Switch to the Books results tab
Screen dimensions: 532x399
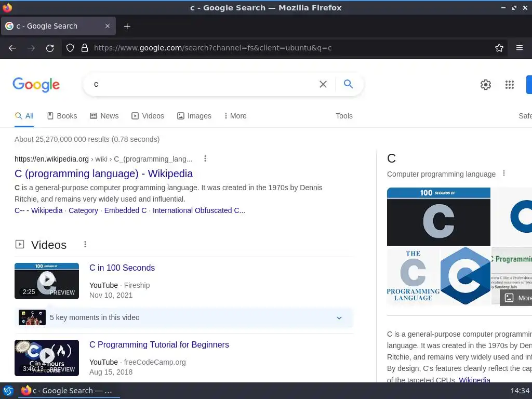coord(62,116)
